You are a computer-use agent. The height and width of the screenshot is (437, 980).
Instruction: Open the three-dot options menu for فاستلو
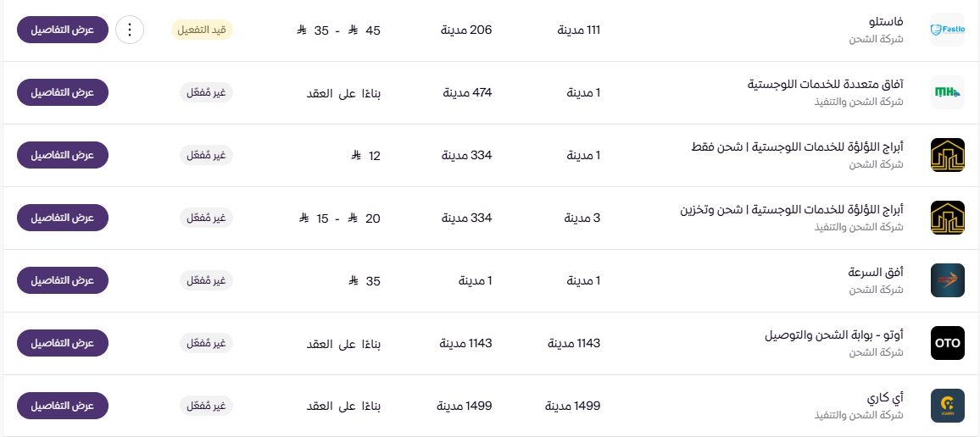pyautogui.click(x=129, y=30)
